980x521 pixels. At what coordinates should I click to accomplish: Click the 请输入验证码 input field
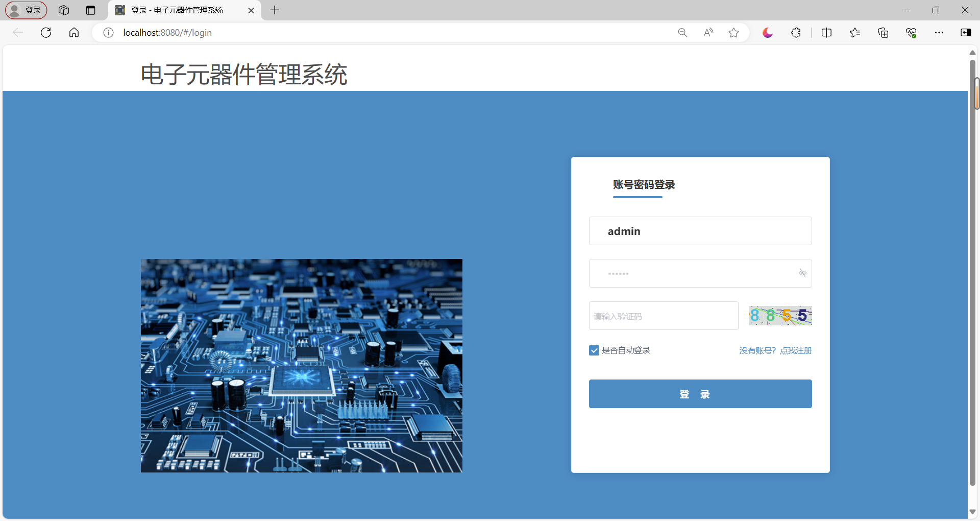pos(663,316)
